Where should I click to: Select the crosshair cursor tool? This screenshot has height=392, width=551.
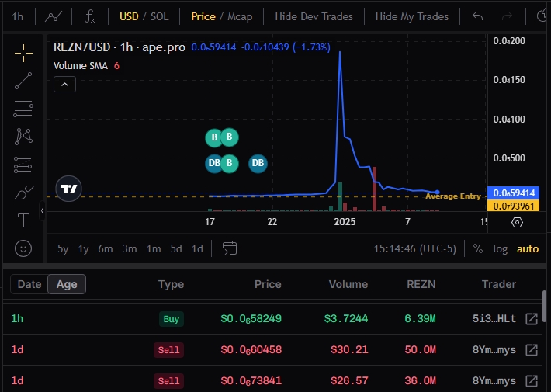(x=23, y=51)
